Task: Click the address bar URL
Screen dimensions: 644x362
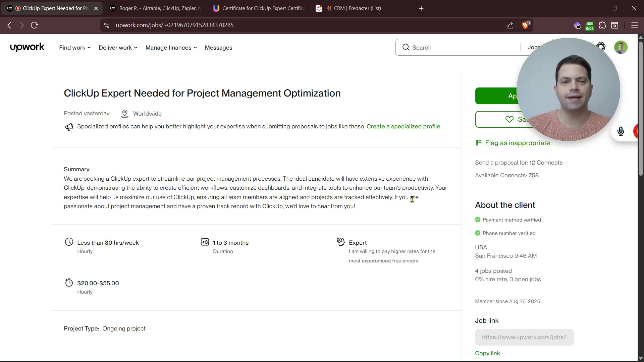Action: (x=175, y=25)
